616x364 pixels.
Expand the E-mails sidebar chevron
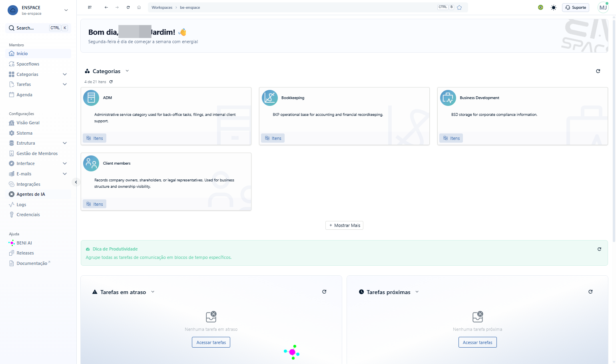tap(65, 174)
